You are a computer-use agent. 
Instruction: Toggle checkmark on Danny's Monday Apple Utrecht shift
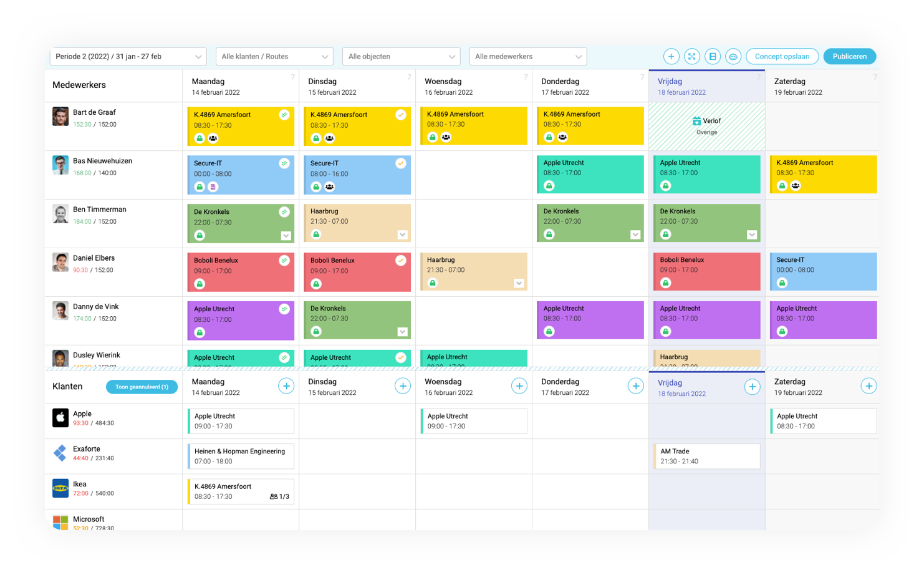pos(284,309)
